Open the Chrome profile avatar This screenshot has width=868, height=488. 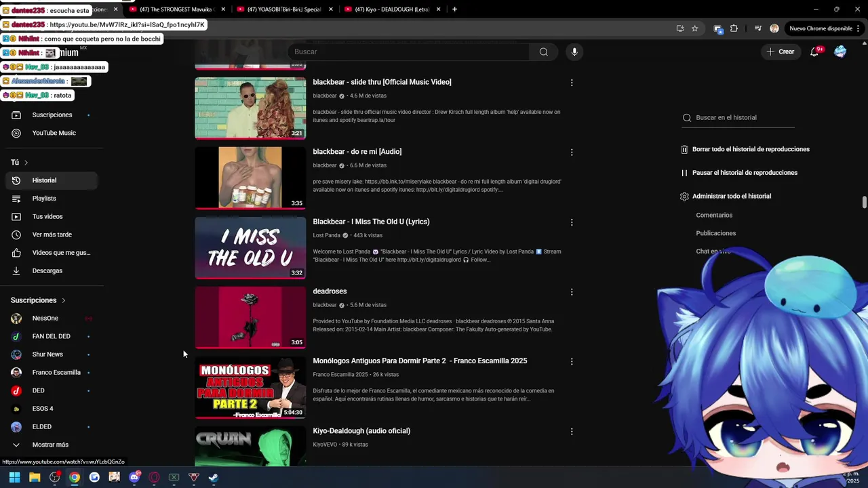pyautogui.click(x=774, y=28)
